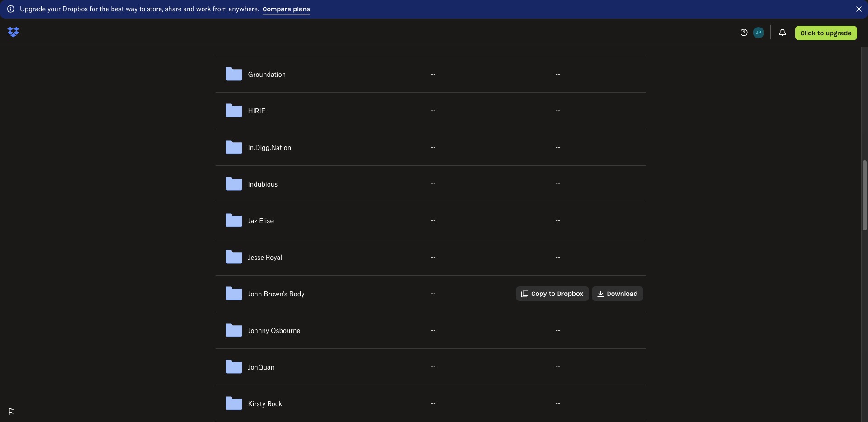The image size is (868, 422).
Task: Click the vertical page scrollbar thumb
Action: coord(864,195)
